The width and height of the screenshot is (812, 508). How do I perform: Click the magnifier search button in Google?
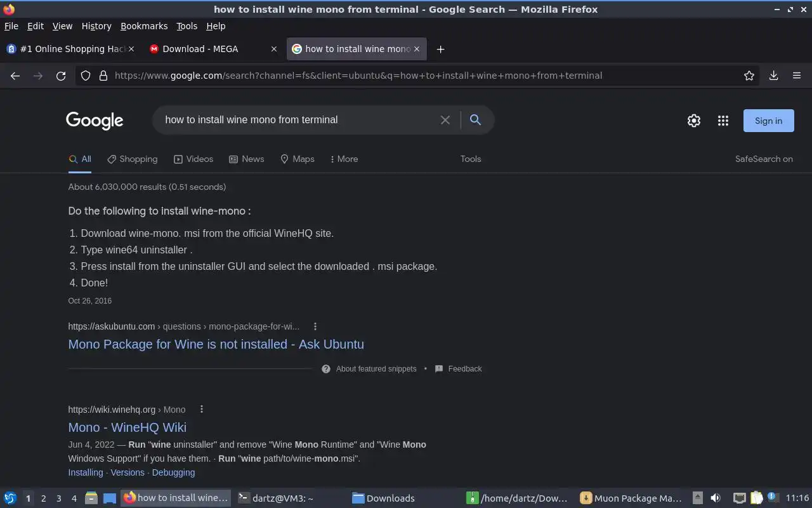click(x=475, y=120)
